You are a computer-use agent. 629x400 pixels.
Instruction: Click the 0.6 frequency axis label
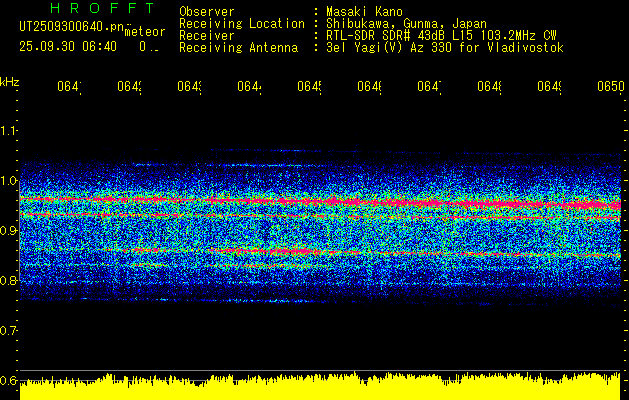coord(8,380)
